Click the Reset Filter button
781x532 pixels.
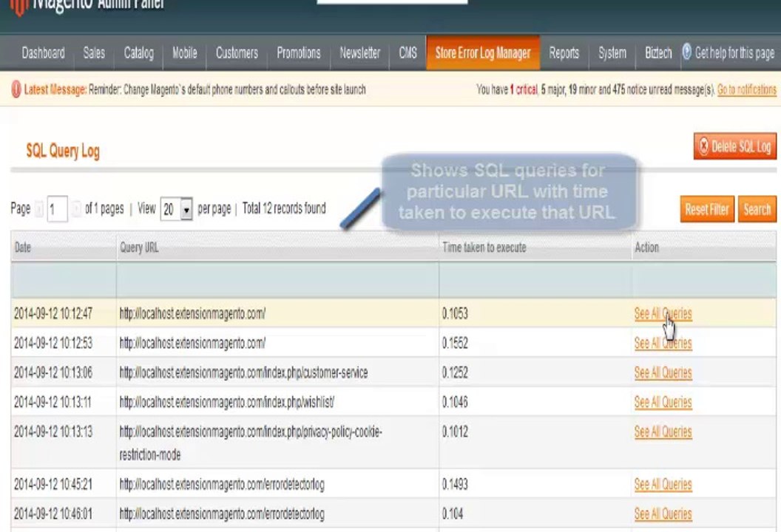click(707, 209)
